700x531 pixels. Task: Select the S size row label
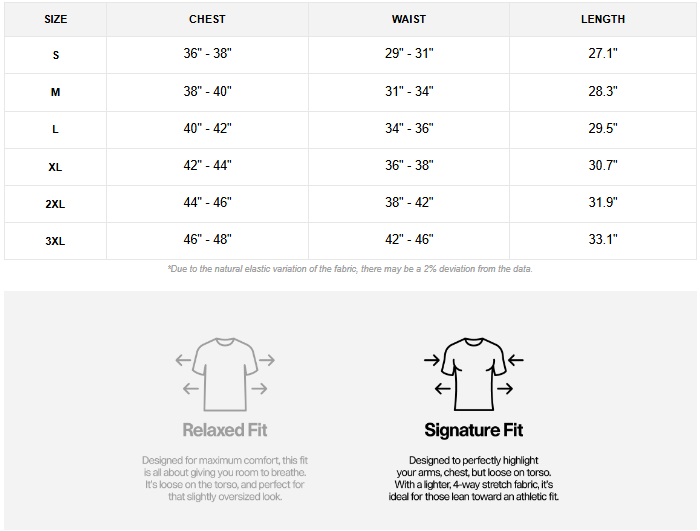pos(56,55)
